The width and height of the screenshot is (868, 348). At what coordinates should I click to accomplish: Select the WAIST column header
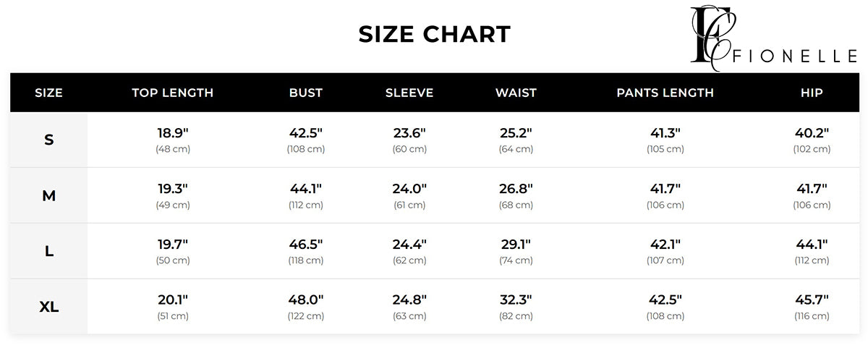coord(516,93)
